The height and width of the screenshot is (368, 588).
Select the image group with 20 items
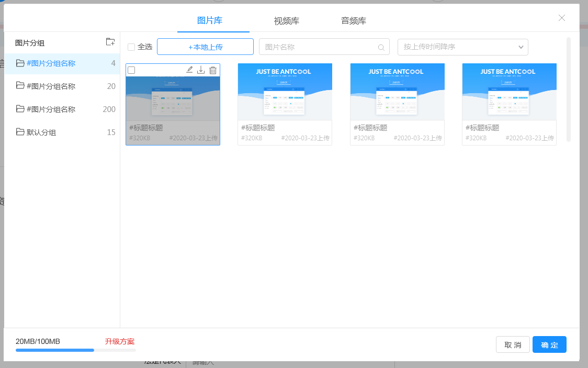(x=62, y=86)
